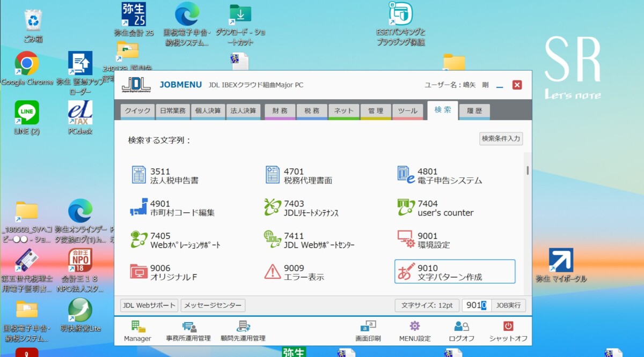The height and width of the screenshot is (357, 644).
Task: Open 7411 JDL Webサポートセンター icon
Action: (x=273, y=240)
